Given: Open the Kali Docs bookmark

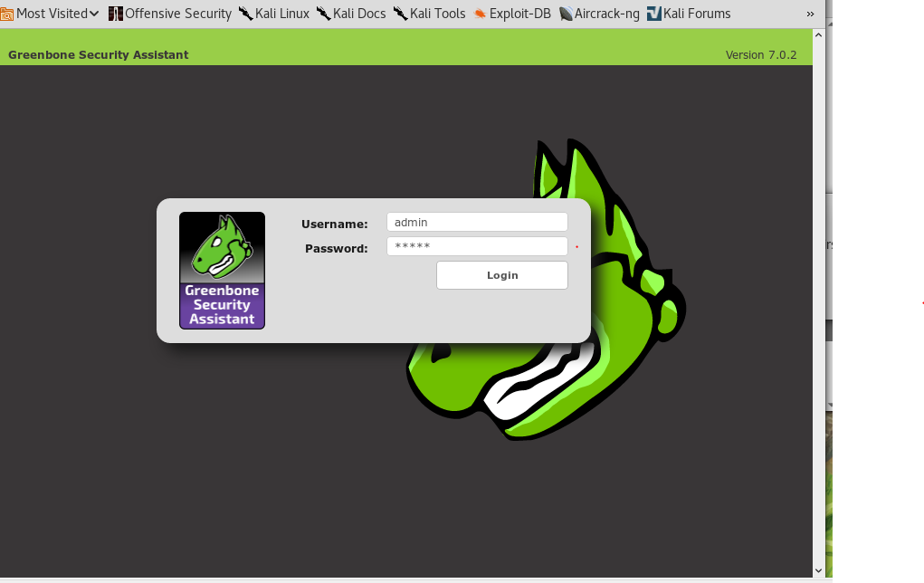Looking at the screenshot, I should pyautogui.click(x=351, y=14).
